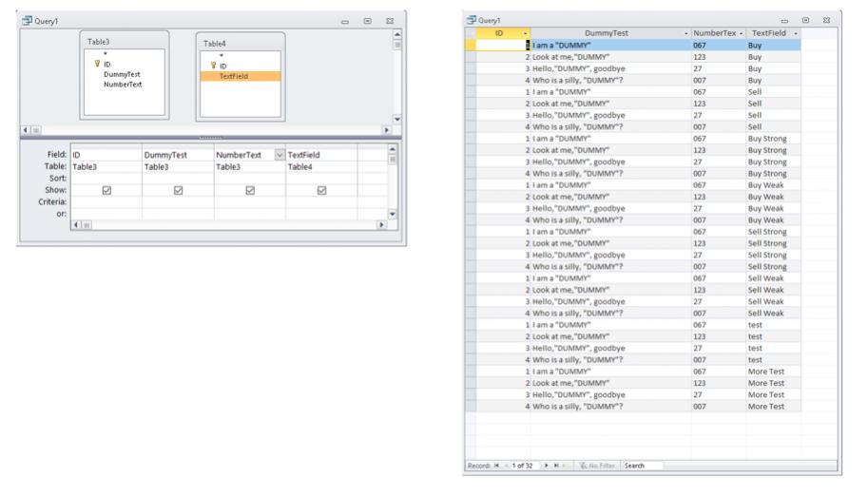868x496 pixels.
Task: Jump to last record in navigator
Action: (556, 466)
